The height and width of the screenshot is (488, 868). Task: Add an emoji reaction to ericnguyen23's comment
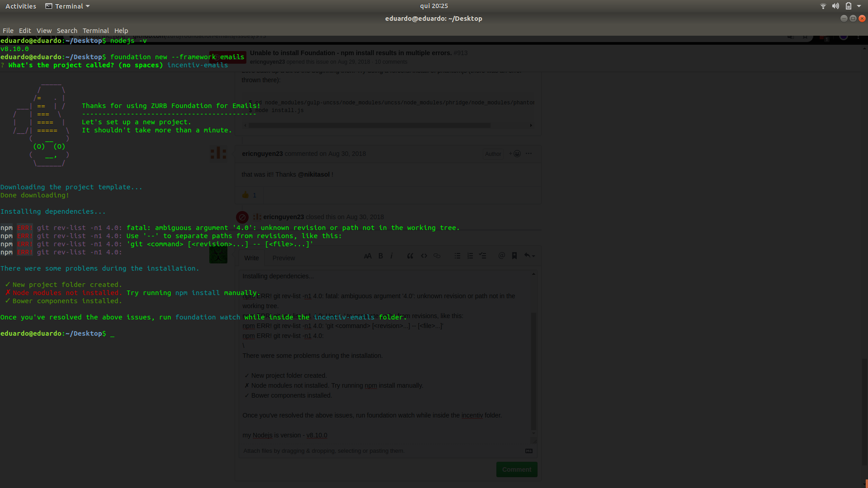(x=514, y=154)
